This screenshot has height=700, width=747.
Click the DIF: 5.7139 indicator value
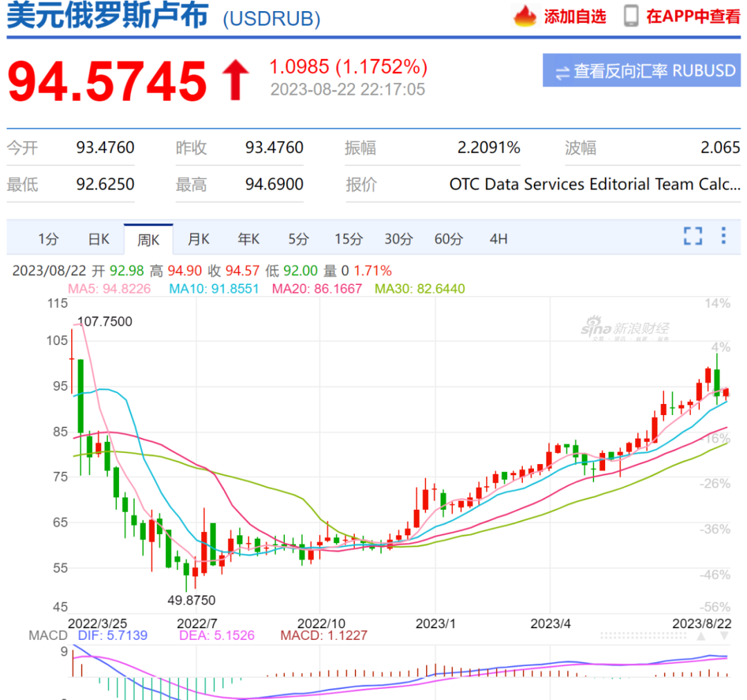tap(113, 636)
